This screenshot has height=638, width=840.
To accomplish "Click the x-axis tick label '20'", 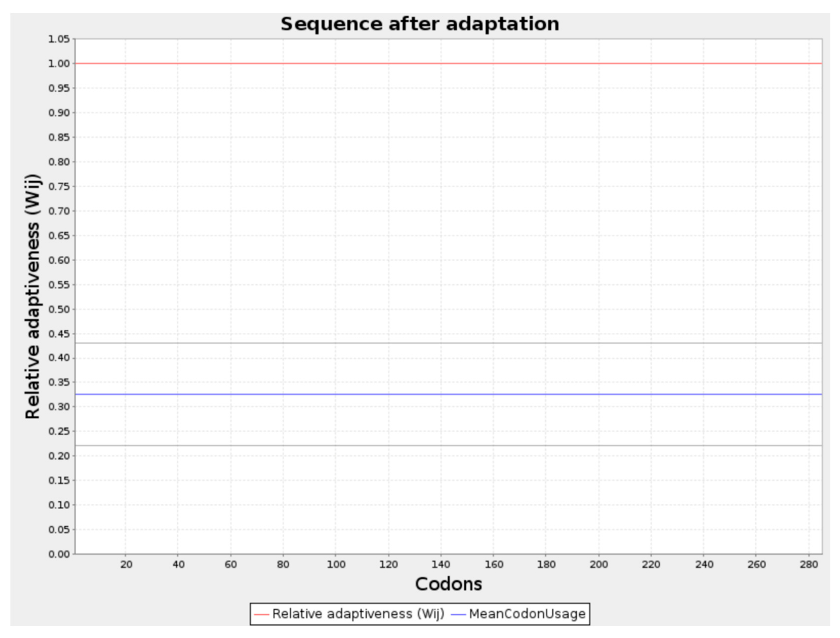I will tap(126, 565).
